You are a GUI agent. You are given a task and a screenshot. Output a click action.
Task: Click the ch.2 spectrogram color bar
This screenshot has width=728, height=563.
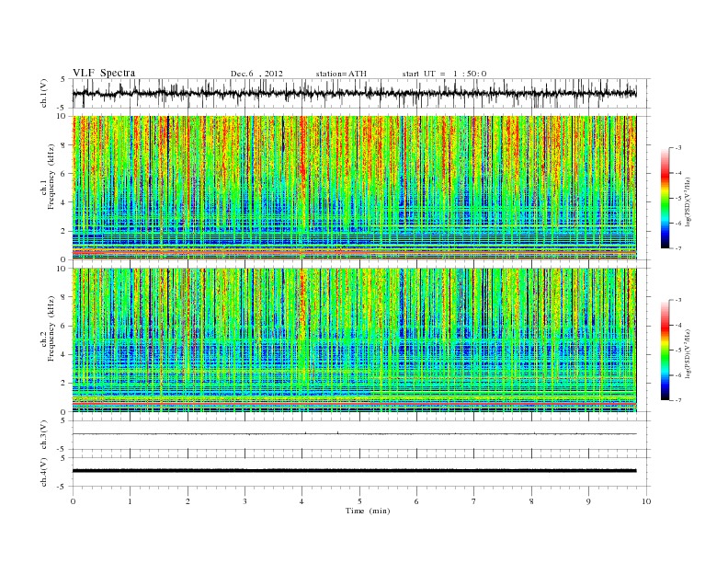pyautogui.click(x=665, y=350)
